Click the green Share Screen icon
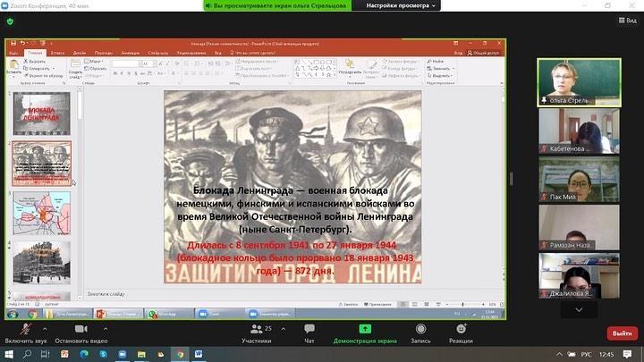Screen dimensions: 644x362 (367, 330)
